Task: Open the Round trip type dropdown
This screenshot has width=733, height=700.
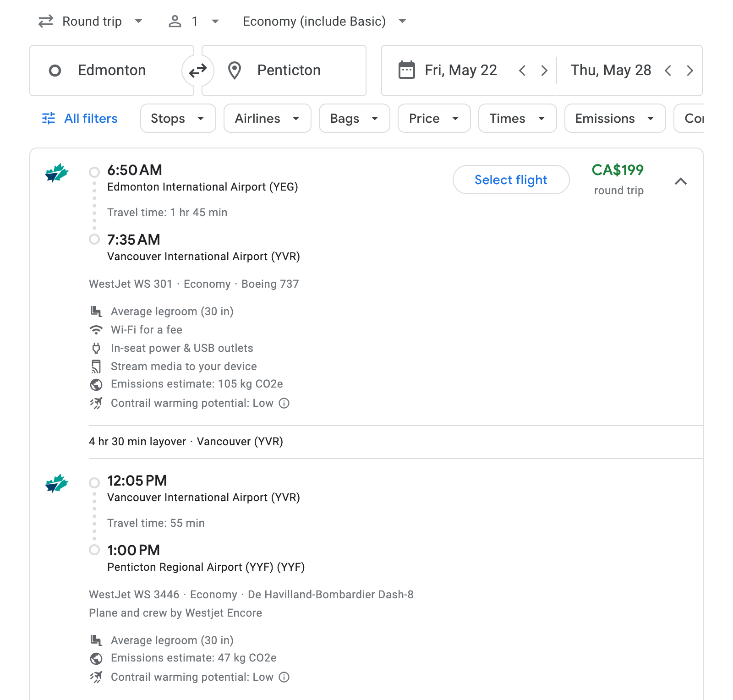Action: 91,22
